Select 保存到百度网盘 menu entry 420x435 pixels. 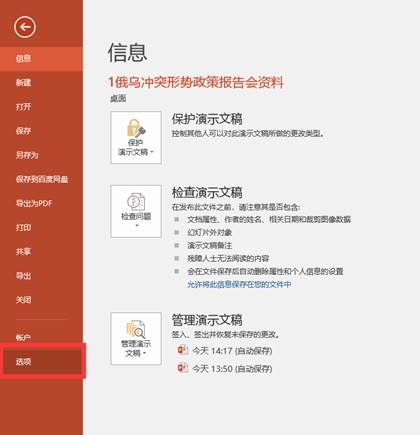41,179
